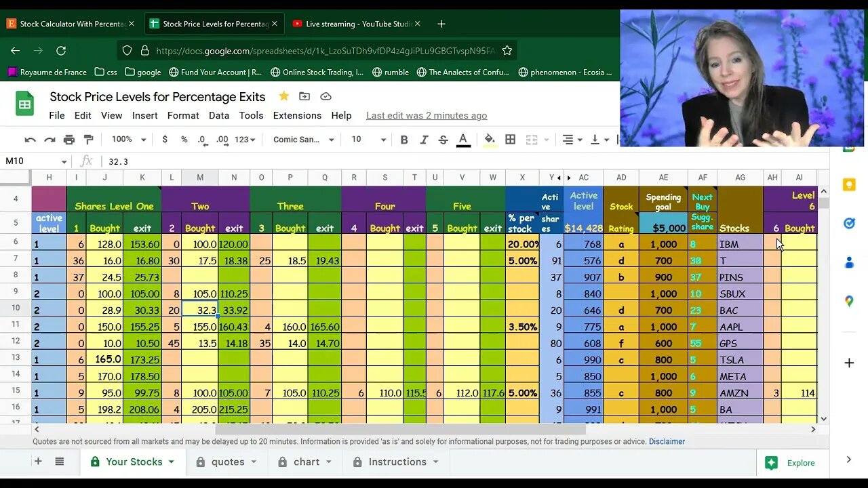868x488 pixels.
Task: Click the Explore button
Action: pos(792,463)
